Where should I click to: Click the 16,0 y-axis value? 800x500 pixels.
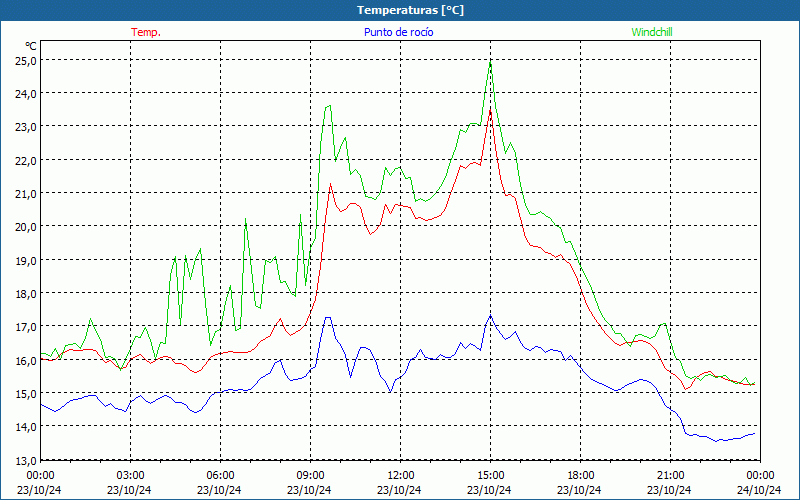[x=25, y=361]
